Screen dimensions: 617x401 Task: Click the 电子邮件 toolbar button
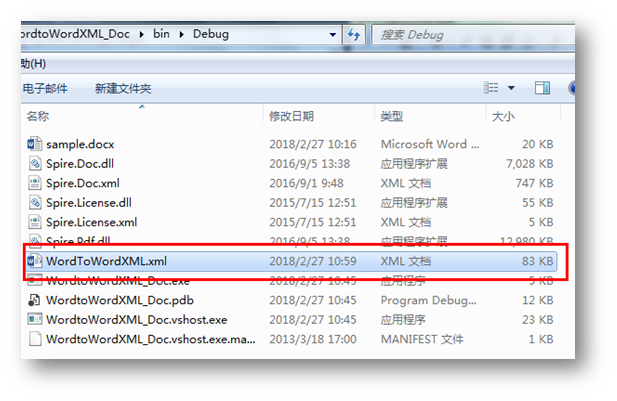pyautogui.click(x=45, y=89)
